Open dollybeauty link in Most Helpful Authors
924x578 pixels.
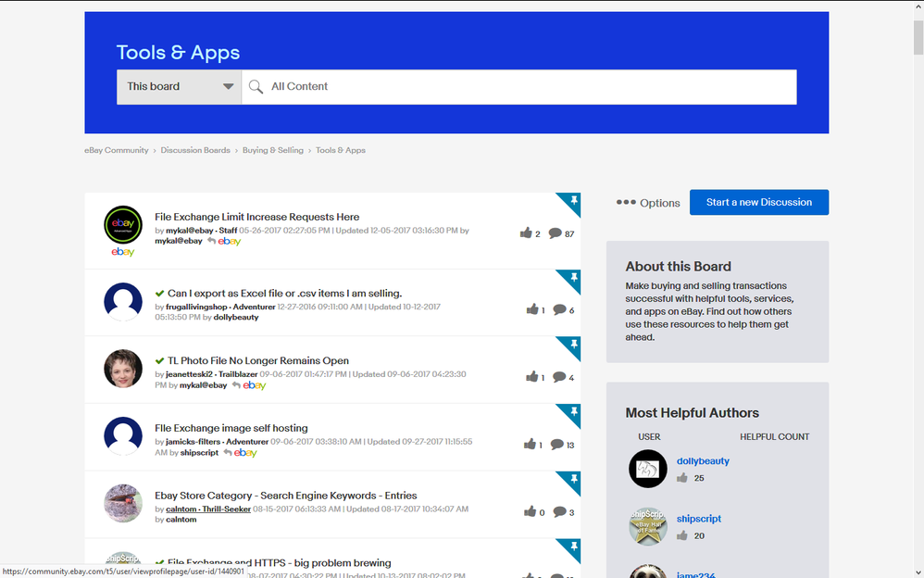click(703, 461)
